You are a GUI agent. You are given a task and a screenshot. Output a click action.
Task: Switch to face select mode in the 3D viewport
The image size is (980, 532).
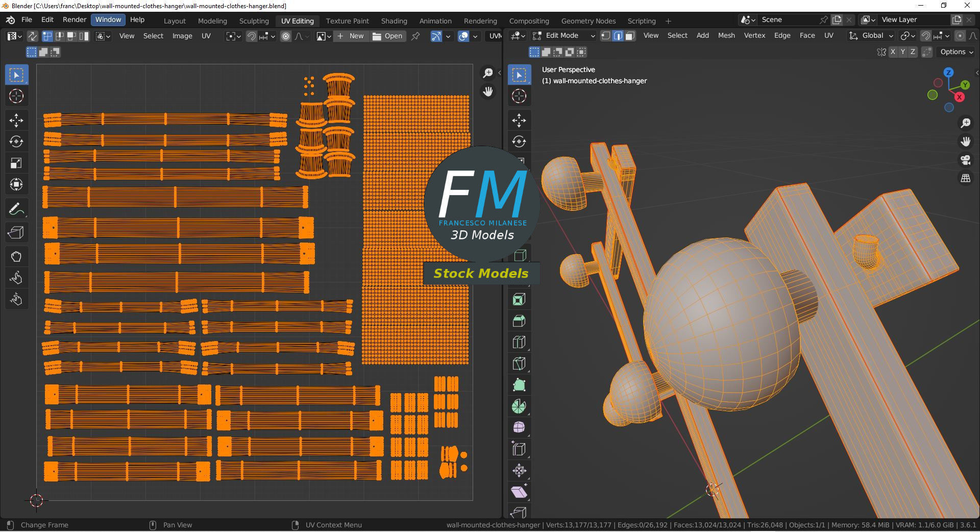(x=630, y=36)
